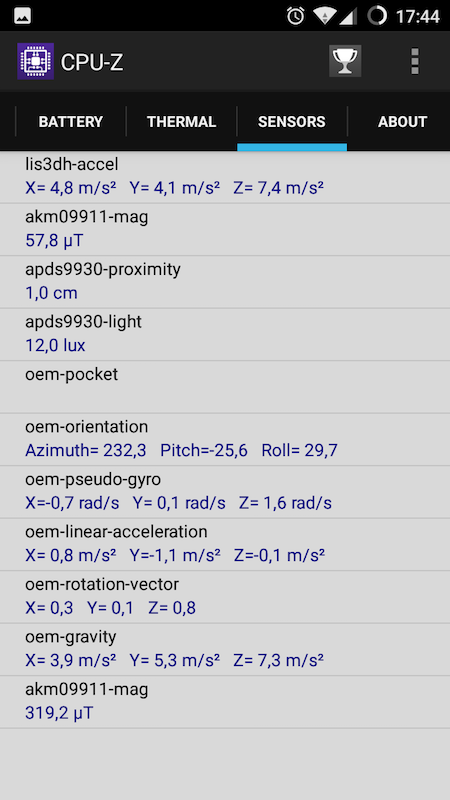This screenshot has width=450, height=800.
Task: Open the three-dot overflow menu
Action: (x=415, y=61)
